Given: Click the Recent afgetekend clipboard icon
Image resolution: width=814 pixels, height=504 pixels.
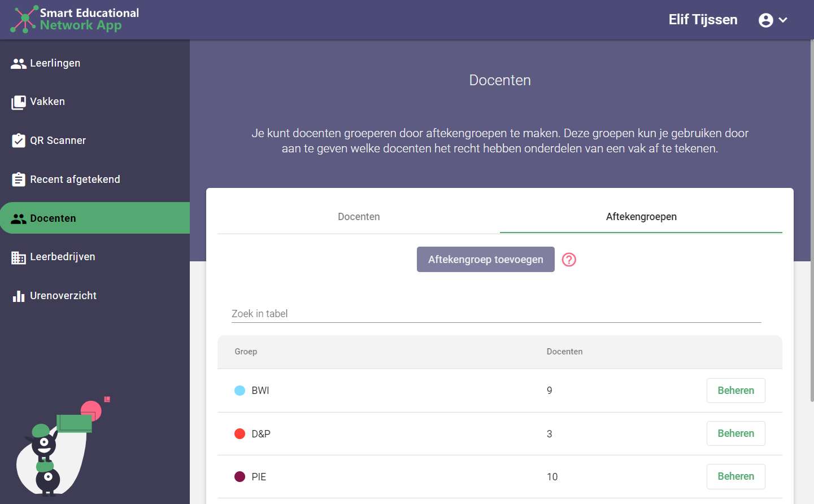Looking at the screenshot, I should click(x=19, y=179).
